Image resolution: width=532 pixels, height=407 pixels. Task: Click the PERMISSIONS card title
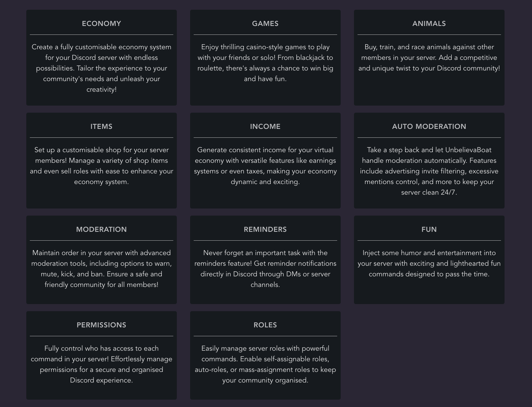pyautogui.click(x=101, y=325)
